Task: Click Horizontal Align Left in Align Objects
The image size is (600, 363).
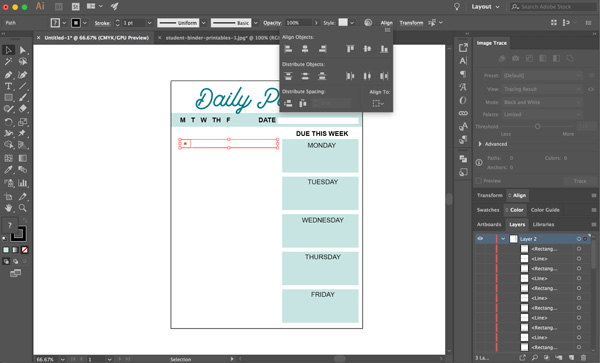Action: point(289,49)
